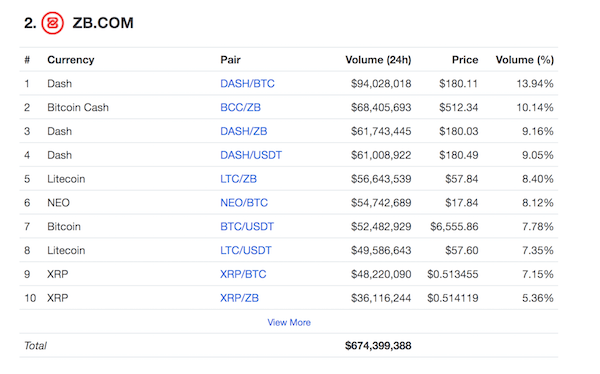
Task: Sort by the Price column header
Action: 465,60
